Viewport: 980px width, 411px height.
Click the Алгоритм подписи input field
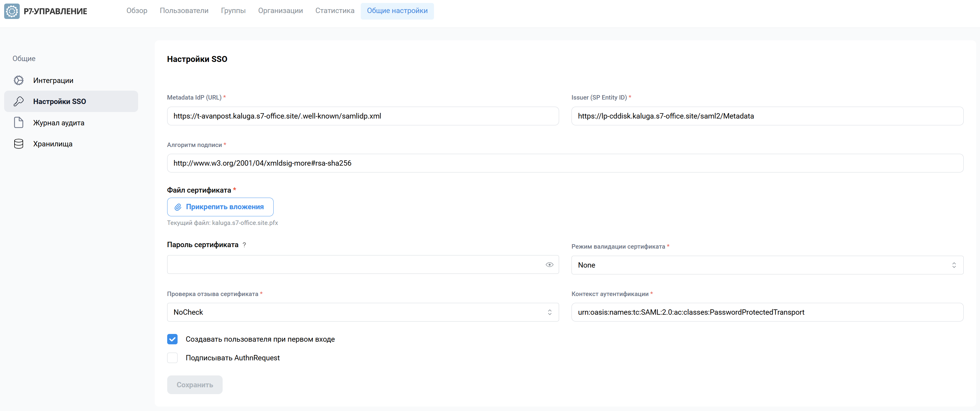pos(565,163)
